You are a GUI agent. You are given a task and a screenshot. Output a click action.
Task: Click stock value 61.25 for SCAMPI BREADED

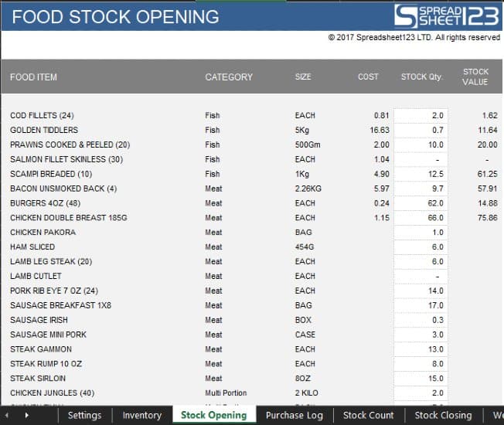(488, 174)
